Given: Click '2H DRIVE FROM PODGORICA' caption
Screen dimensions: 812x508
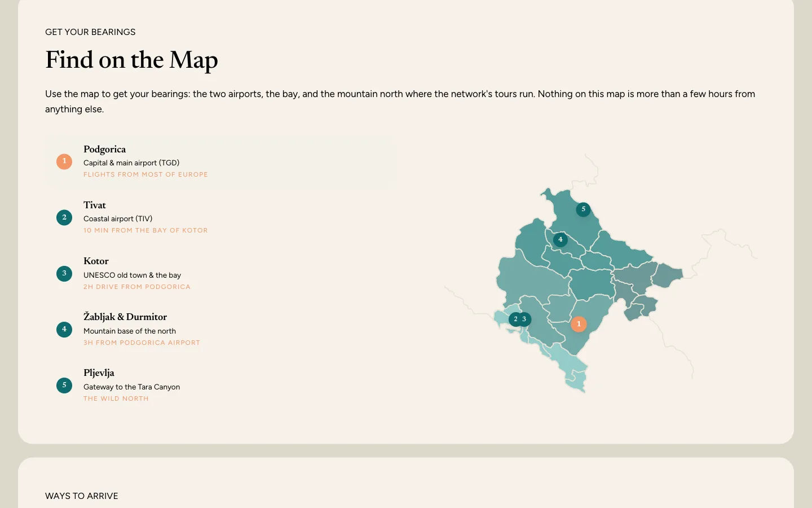Looking at the screenshot, I should [x=137, y=287].
